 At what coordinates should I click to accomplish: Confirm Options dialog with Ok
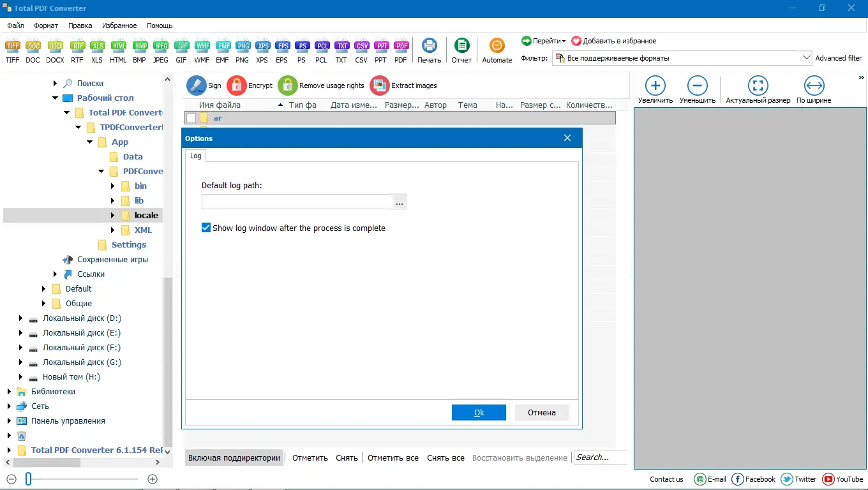pyautogui.click(x=479, y=412)
